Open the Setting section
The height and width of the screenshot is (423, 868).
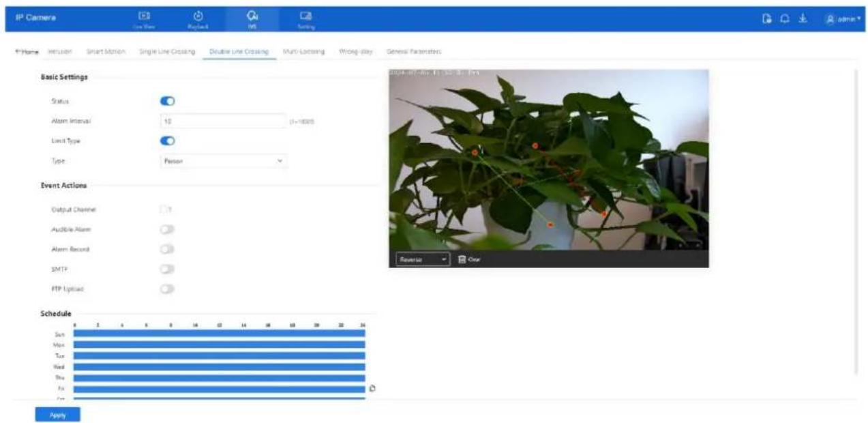click(x=305, y=19)
